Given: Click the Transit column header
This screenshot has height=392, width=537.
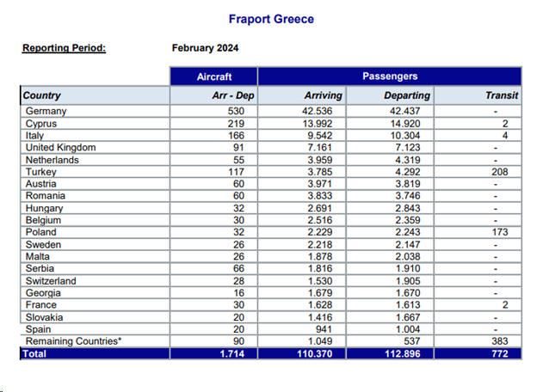Looking at the screenshot, I should tap(501, 95).
